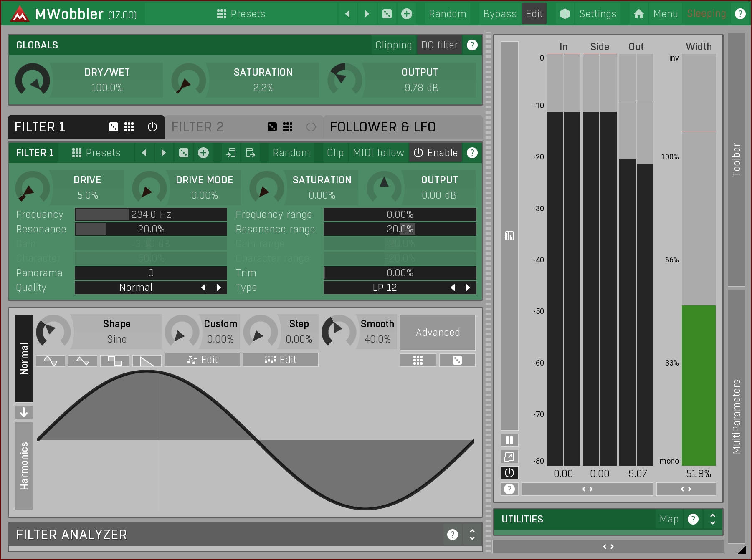Viewport: 752px width, 560px height.
Task: Expand the Filter Analyzer panel
Action: click(x=472, y=535)
